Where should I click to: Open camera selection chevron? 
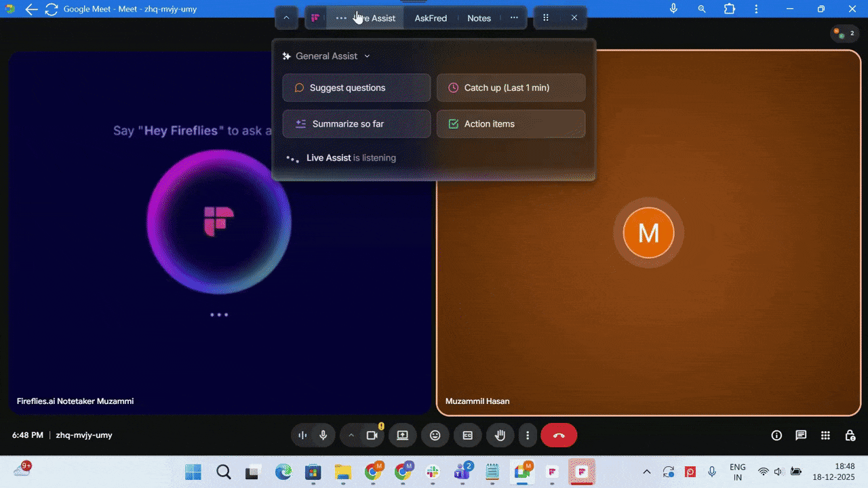tap(351, 435)
